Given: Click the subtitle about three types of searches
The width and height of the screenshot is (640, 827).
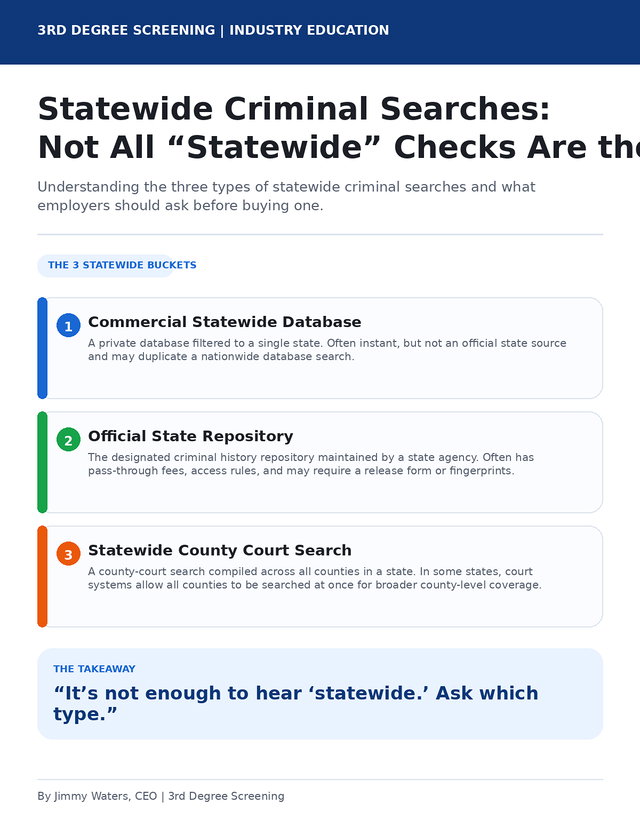Looking at the screenshot, I should pyautogui.click(x=286, y=196).
